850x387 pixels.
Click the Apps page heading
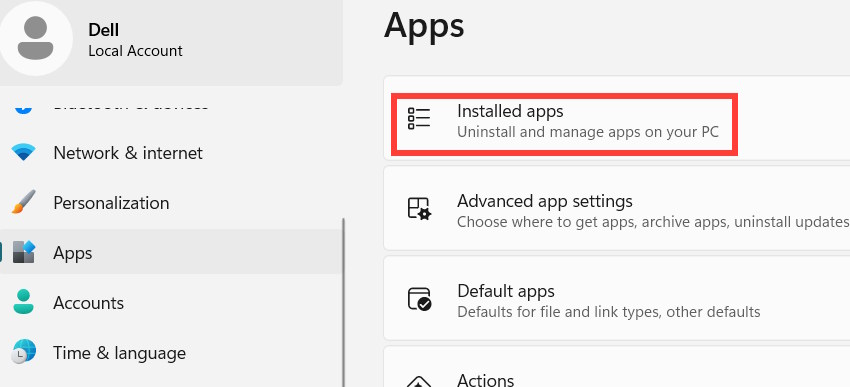(424, 26)
